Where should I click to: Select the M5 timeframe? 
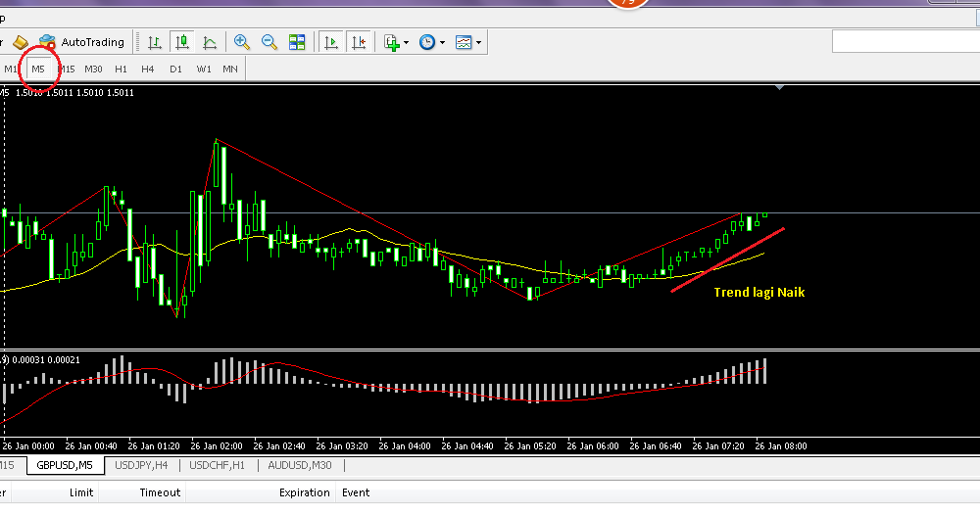[x=38, y=69]
